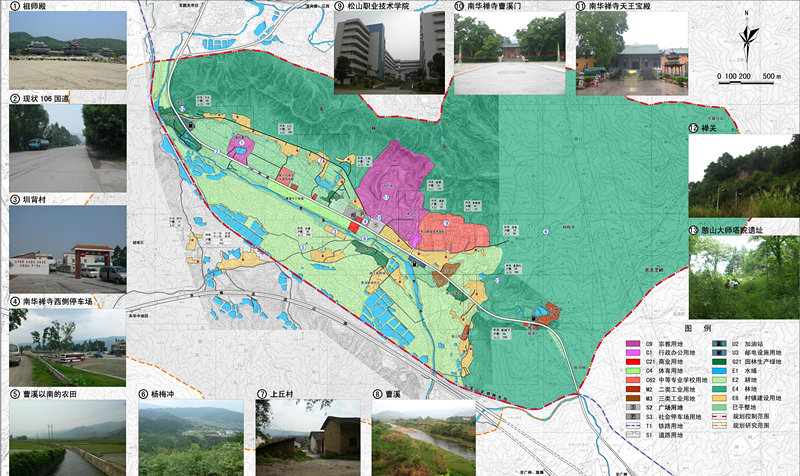
Task: Open the 南华禅寺曹溪门 photo
Action: coord(510,50)
